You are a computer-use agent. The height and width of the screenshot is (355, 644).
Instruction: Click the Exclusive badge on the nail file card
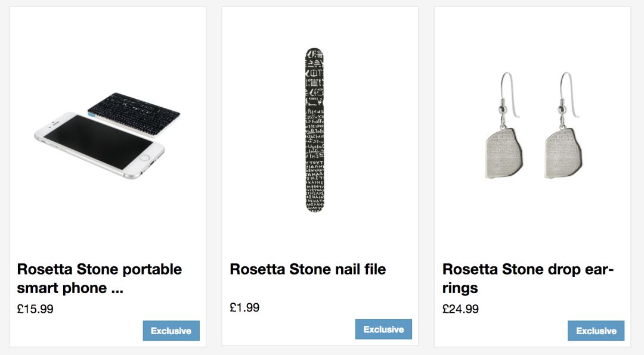[383, 329]
